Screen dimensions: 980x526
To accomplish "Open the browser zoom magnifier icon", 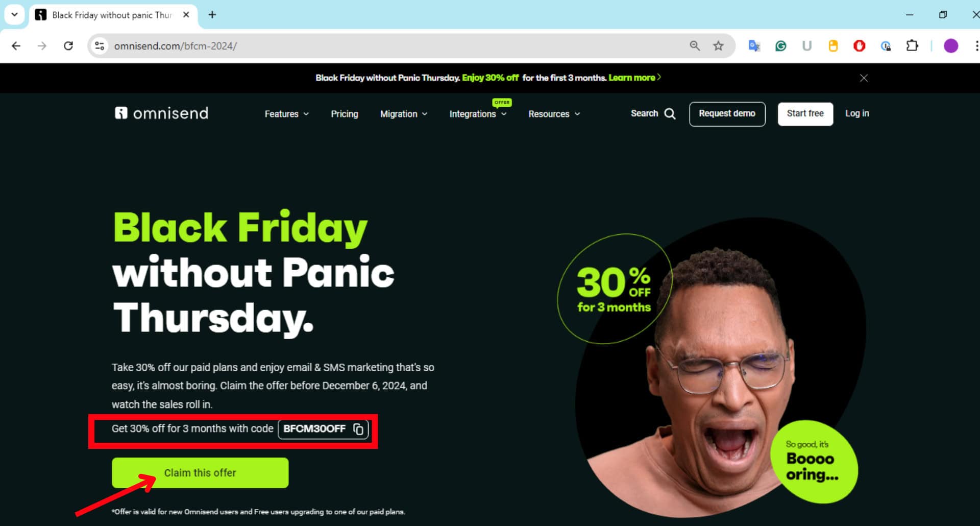I will (x=695, y=46).
